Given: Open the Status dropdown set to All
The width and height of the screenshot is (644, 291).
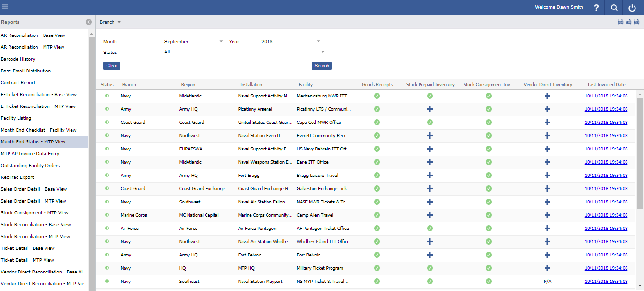Looking at the screenshot, I should [244, 52].
